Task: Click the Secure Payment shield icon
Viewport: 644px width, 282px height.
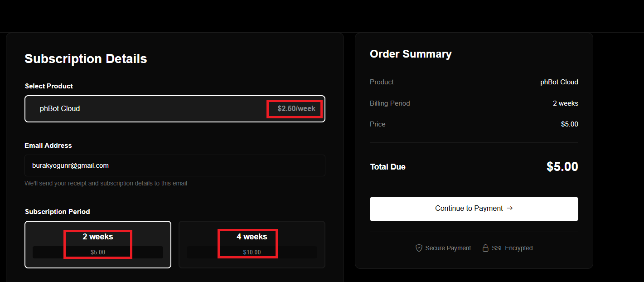Action: 419,248
